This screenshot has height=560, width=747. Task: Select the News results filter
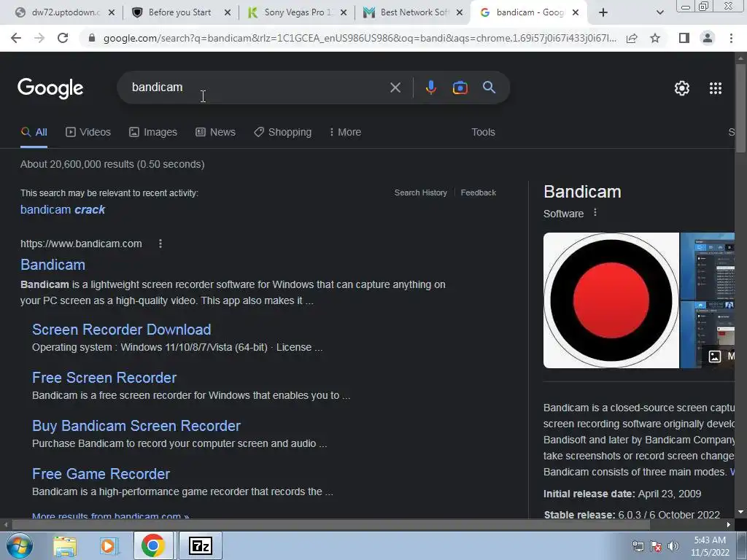coord(215,133)
